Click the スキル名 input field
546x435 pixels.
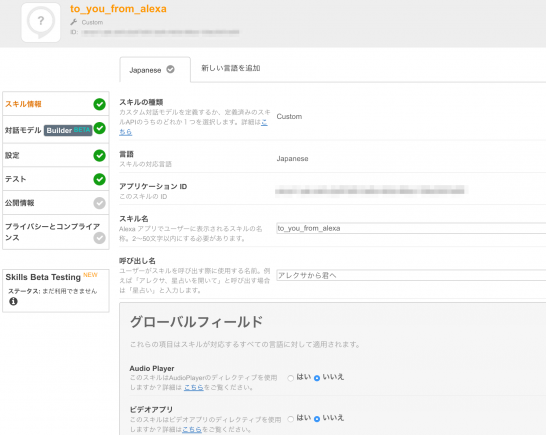coord(411,228)
